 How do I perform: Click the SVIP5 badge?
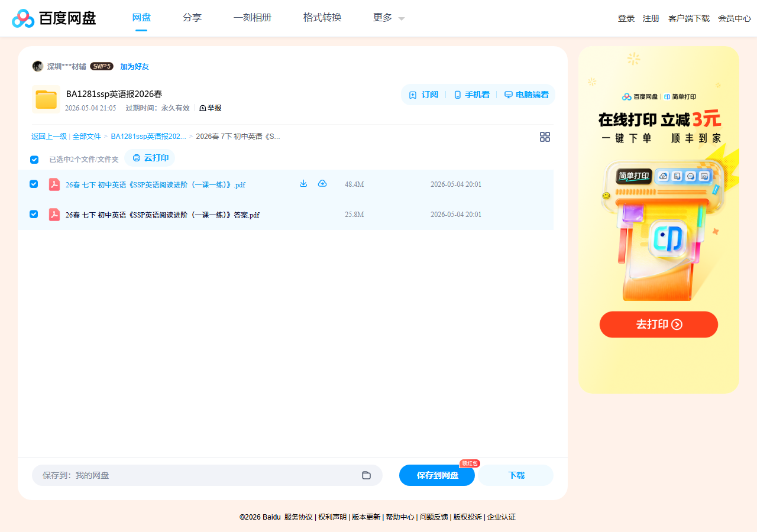pyautogui.click(x=102, y=66)
